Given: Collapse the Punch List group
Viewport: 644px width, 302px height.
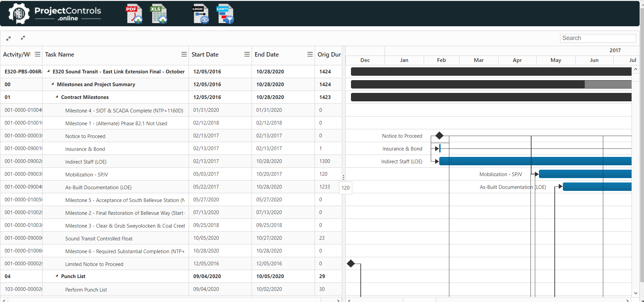Looking at the screenshot, I should pos(57,276).
